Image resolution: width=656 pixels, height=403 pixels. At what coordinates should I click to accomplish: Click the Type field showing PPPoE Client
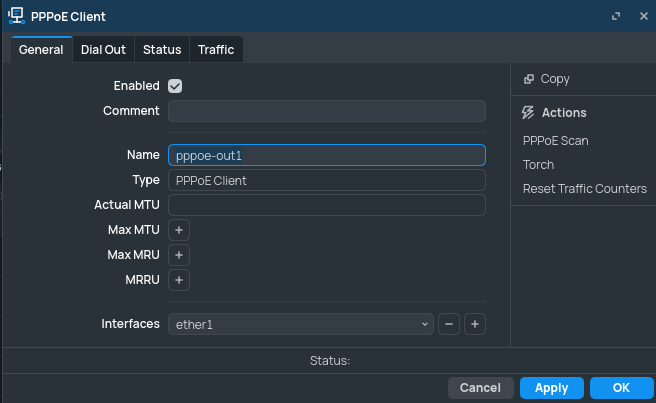coord(327,180)
